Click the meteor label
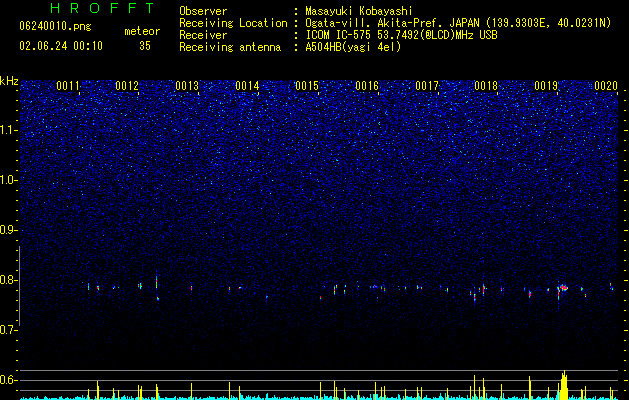The height and width of the screenshot is (400, 629). pyautogui.click(x=142, y=31)
